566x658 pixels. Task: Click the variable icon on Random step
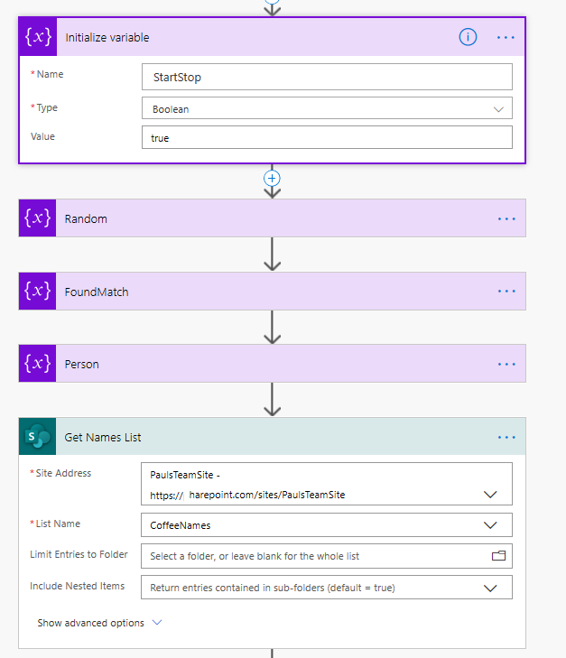37,218
